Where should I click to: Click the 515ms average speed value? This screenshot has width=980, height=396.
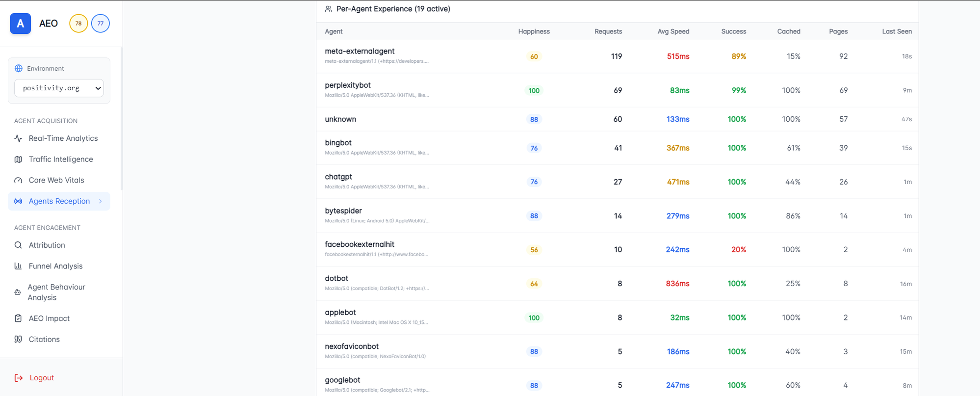678,56
